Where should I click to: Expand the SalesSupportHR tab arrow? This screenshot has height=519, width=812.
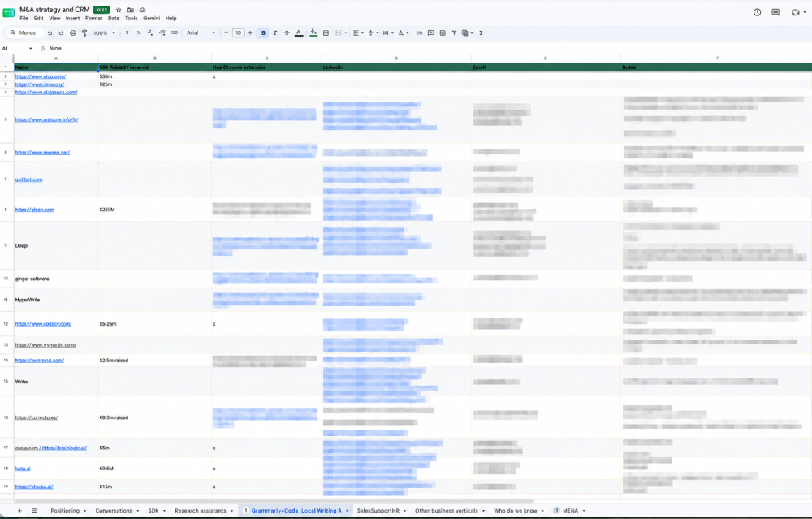[404, 511]
